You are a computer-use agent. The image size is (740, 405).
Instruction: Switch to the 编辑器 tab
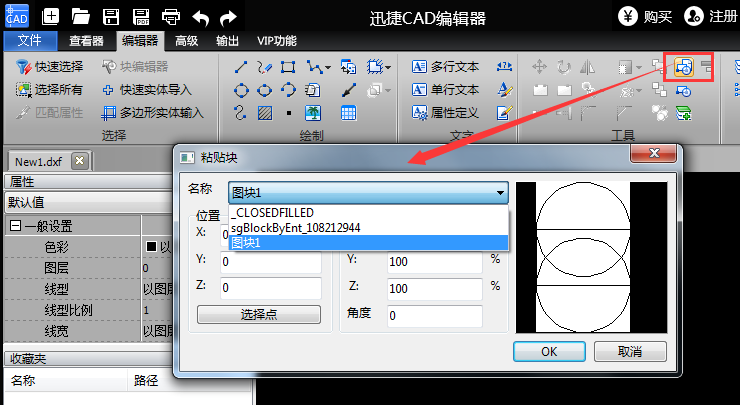pyautogui.click(x=140, y=41)
